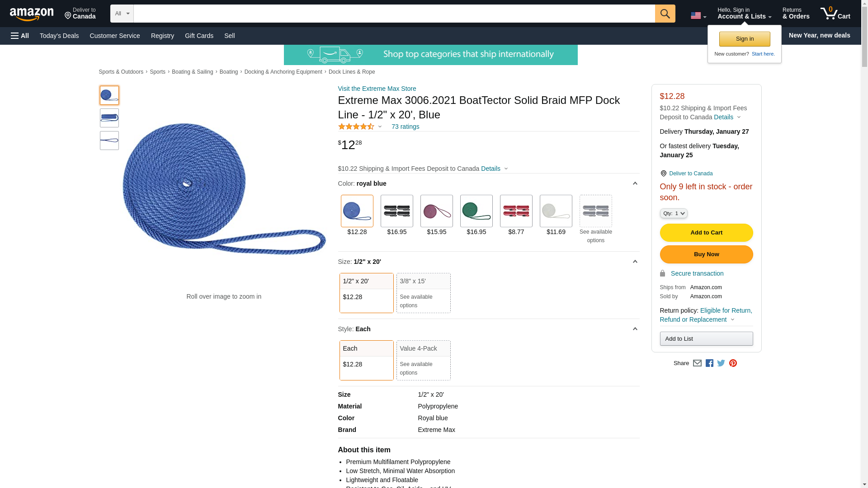868x488 pixels.
Task: Click the Add to Cart button
Action: (706, 233)
